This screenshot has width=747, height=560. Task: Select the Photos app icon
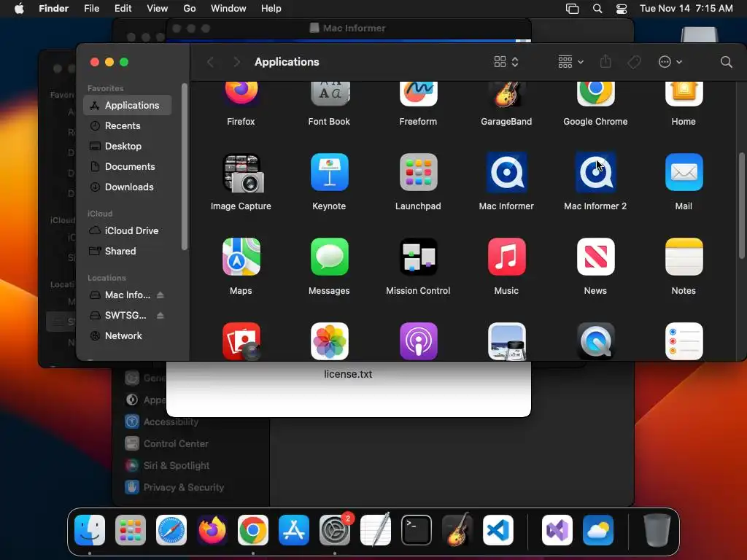(329, 341)
